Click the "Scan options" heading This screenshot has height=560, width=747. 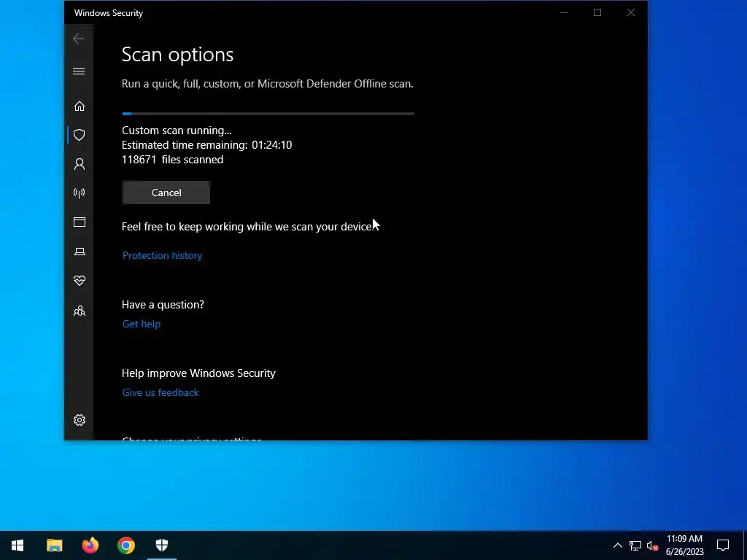pos(178,55)
